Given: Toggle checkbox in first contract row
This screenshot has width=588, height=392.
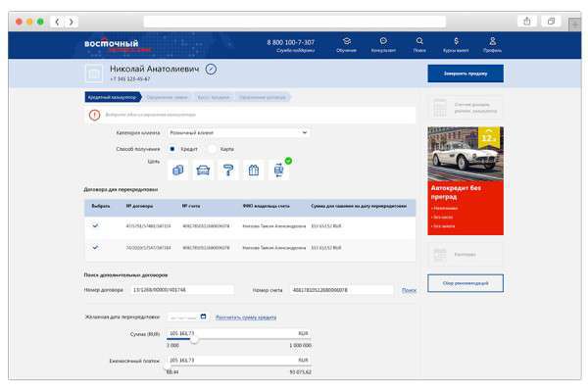Looking at the screenshot, I should click(95, 225).
